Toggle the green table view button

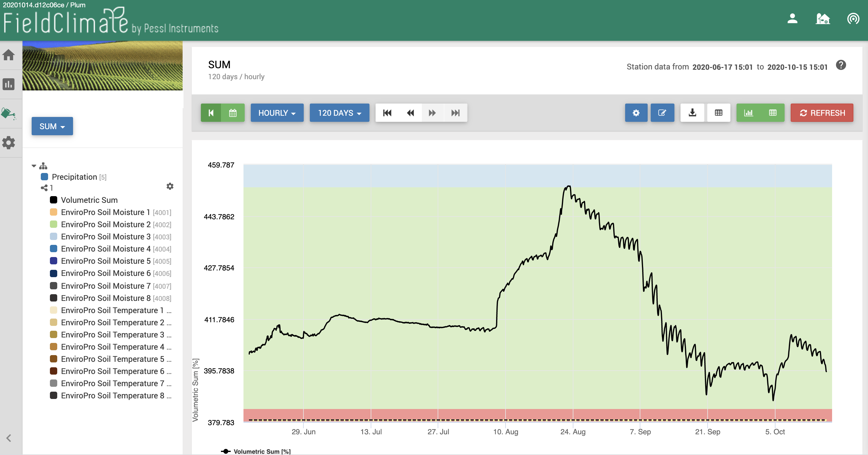coord(773,113)
